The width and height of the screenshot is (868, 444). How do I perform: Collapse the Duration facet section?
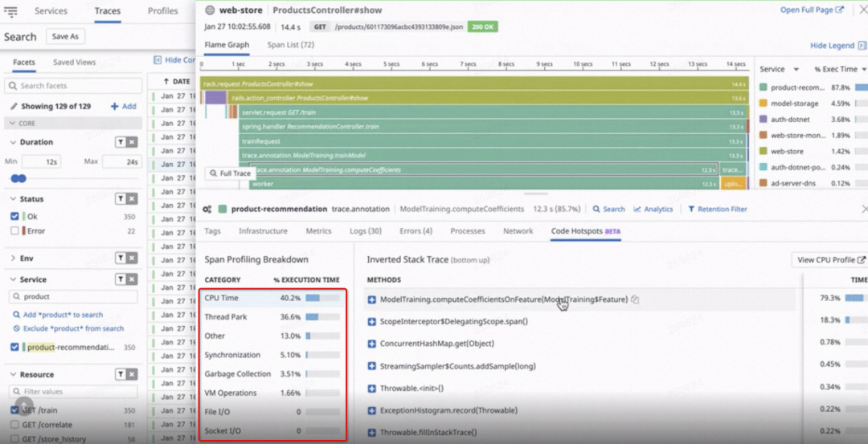(14, 142)
